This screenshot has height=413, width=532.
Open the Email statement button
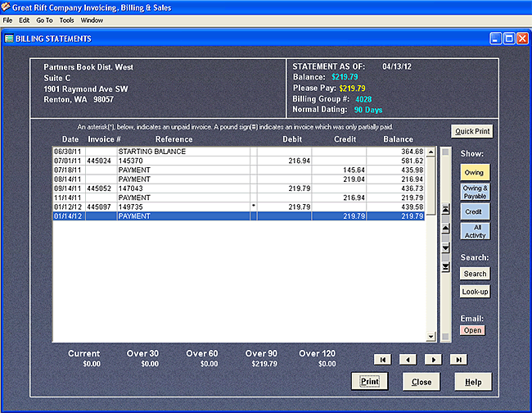[472, 330]
